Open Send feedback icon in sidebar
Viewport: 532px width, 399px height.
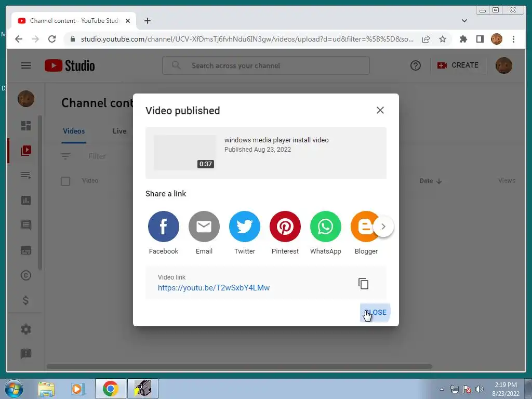pyautogui.click(x=26, y=354)
